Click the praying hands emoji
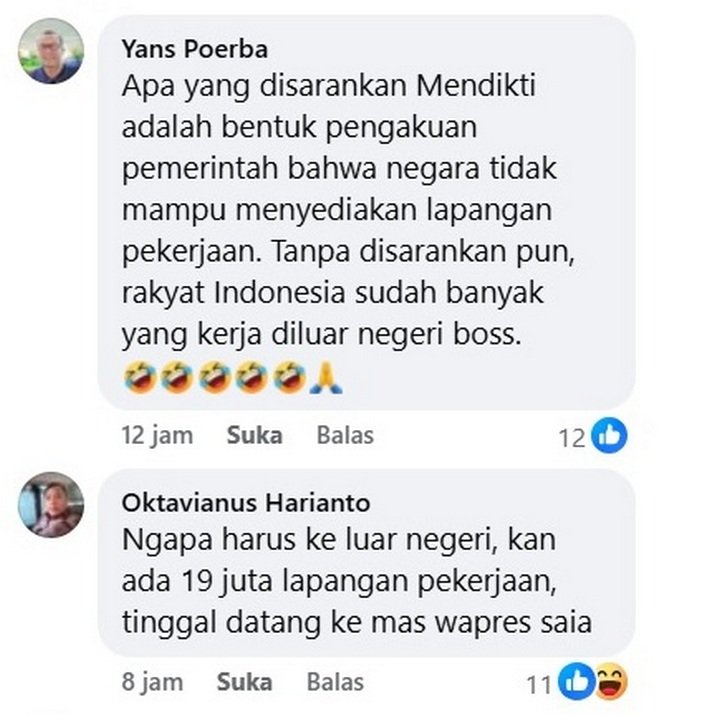This screenshot has width=720, height=715. pos(326,377)
